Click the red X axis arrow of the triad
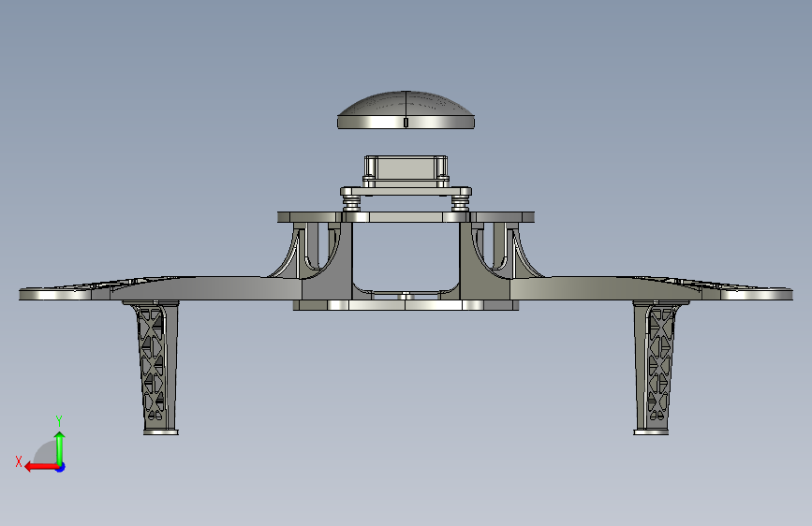 click(x=41, y=467)
